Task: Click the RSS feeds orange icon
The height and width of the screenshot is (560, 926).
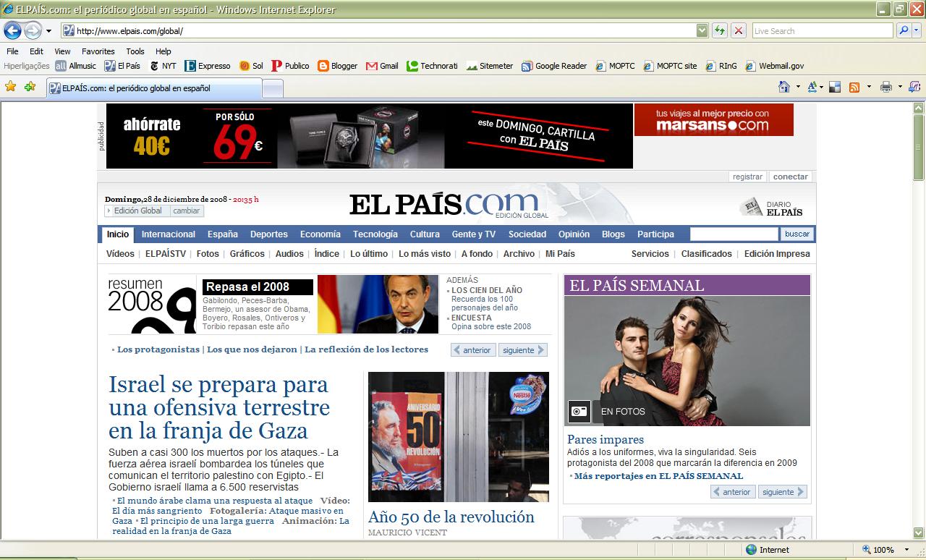Action: (854, 87)
